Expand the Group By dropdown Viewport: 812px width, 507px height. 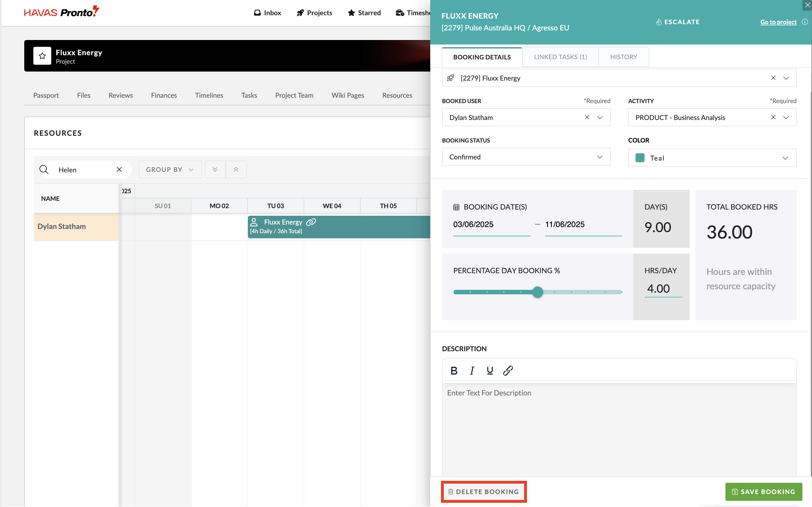click(170, 170)
